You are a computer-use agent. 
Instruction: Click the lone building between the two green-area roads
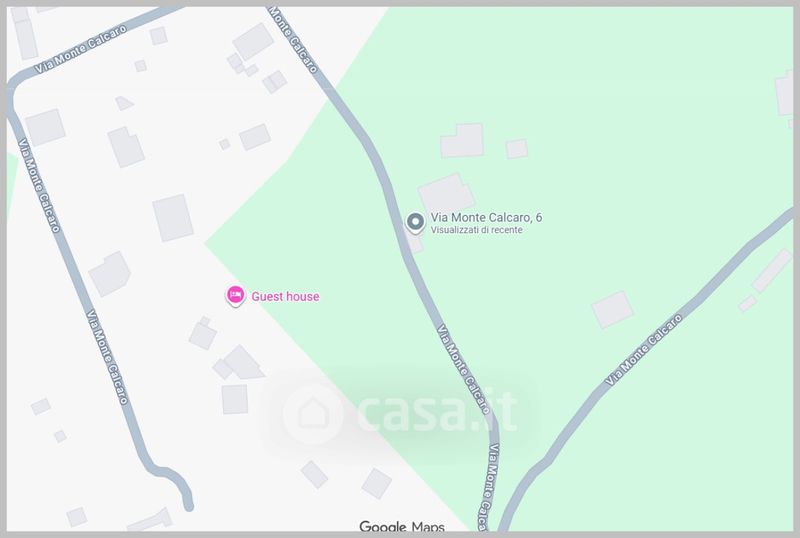[612, 310]
